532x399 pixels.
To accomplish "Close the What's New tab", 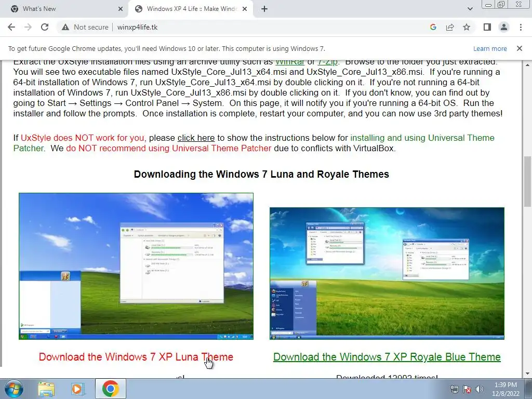I will pyautogui.click(x=121, y=9).
